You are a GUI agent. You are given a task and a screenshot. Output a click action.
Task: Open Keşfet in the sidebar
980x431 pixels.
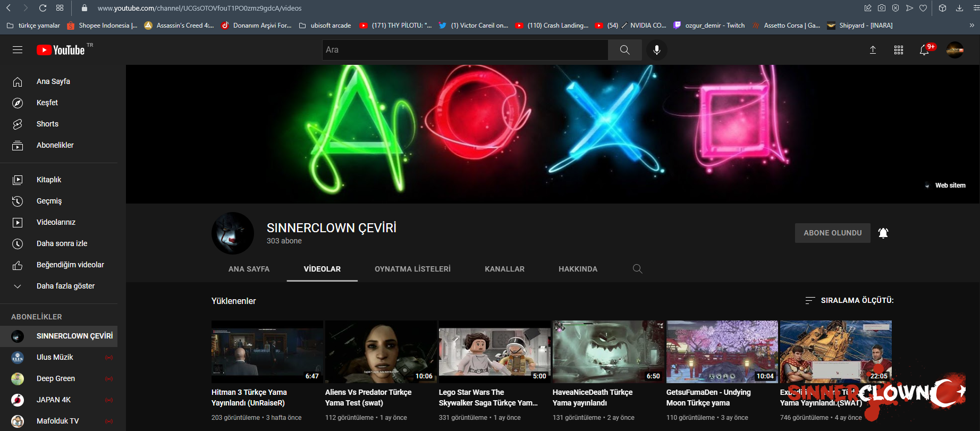click(x=58, y=103)
